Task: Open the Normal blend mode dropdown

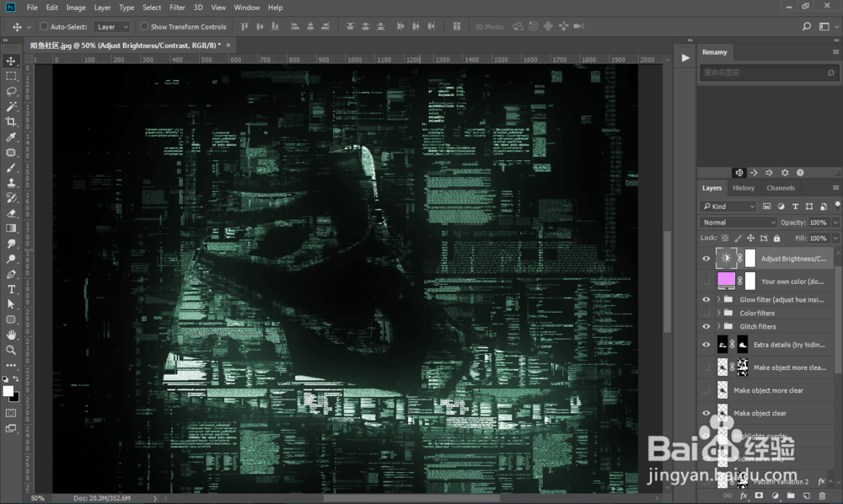Action: [x=738, y=223]
